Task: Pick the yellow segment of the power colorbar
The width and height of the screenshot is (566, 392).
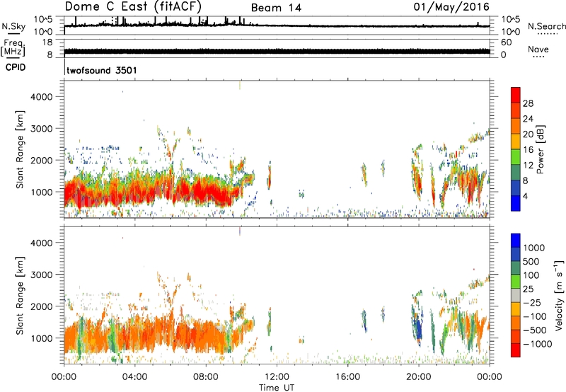Action: pos(516,142)
